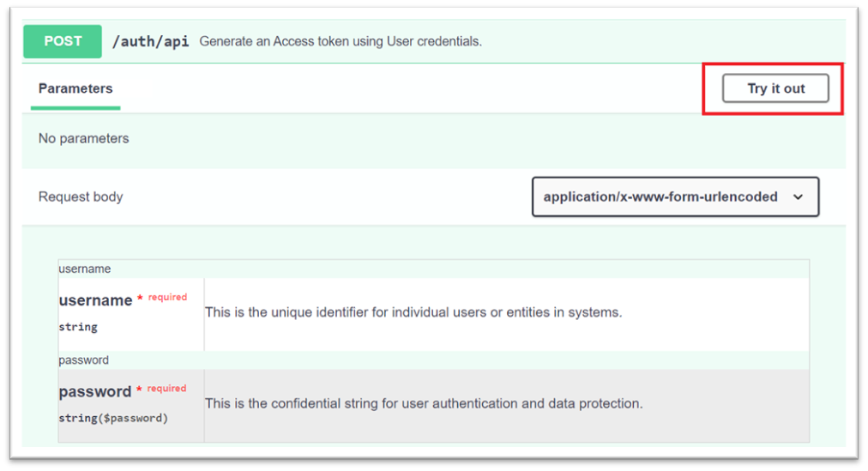Image resolution: width=868 pixels, height=471 pixels.
Task: Click the small password header row
Action: coord(84,359)
